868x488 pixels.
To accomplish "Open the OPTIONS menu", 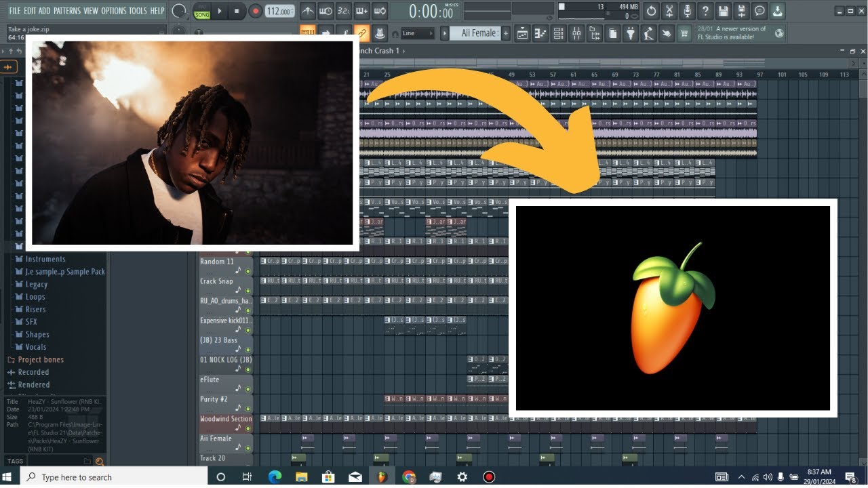I will click(x=113, y=11).
